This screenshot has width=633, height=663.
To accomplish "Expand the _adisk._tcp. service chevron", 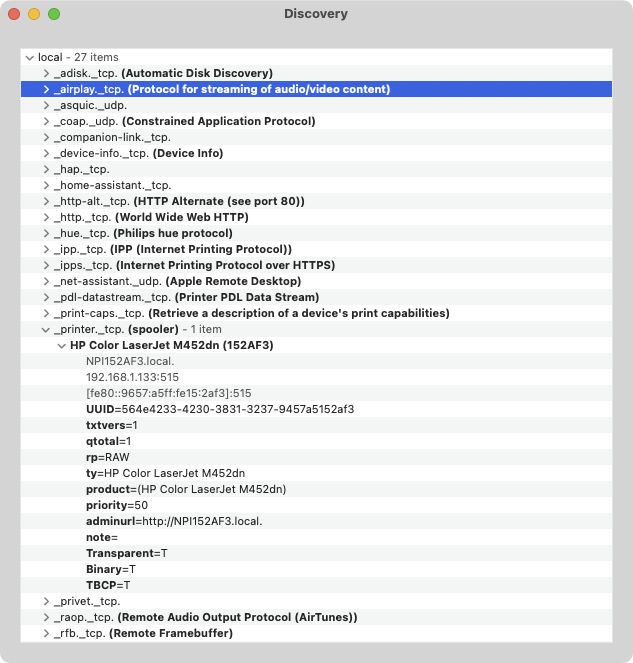I will (x=46, y=73).
